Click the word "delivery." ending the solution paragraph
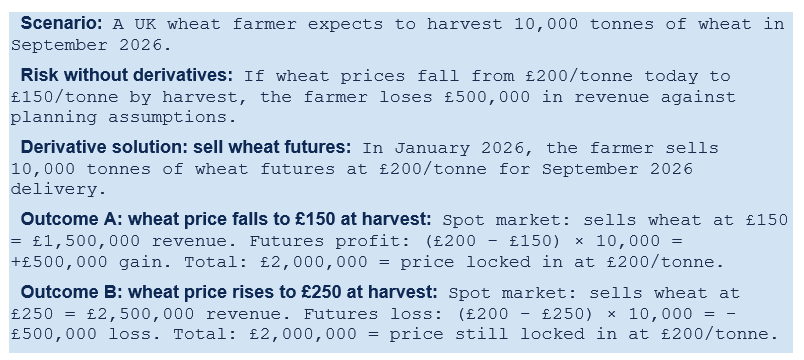 click(58, 190)
